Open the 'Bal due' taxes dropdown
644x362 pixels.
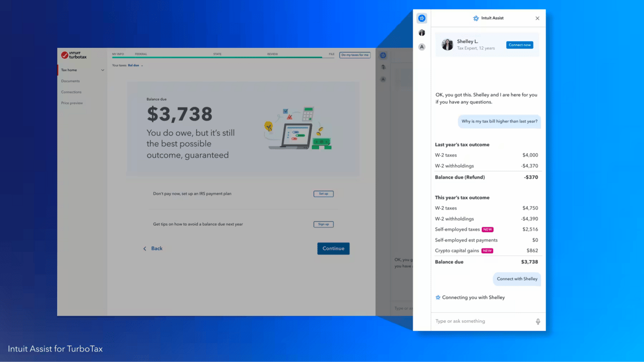coord(135,65)
